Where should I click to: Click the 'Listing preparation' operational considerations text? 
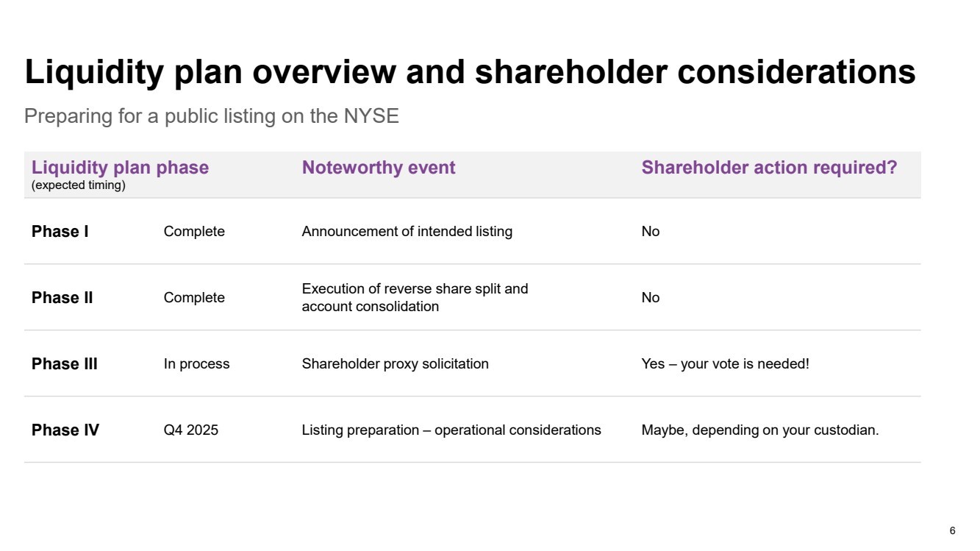tap(451, 430)
